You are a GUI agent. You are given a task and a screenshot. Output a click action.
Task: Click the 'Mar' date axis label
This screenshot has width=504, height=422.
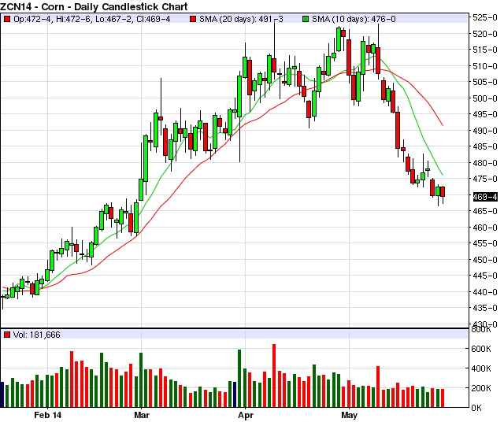pos(142,415)
